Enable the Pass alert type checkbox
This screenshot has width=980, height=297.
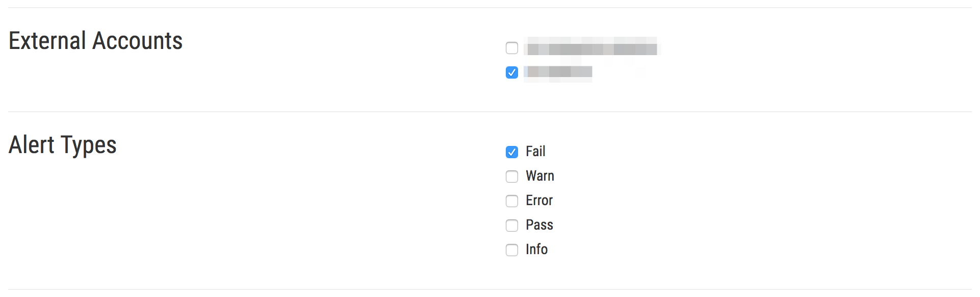point(512,225)
